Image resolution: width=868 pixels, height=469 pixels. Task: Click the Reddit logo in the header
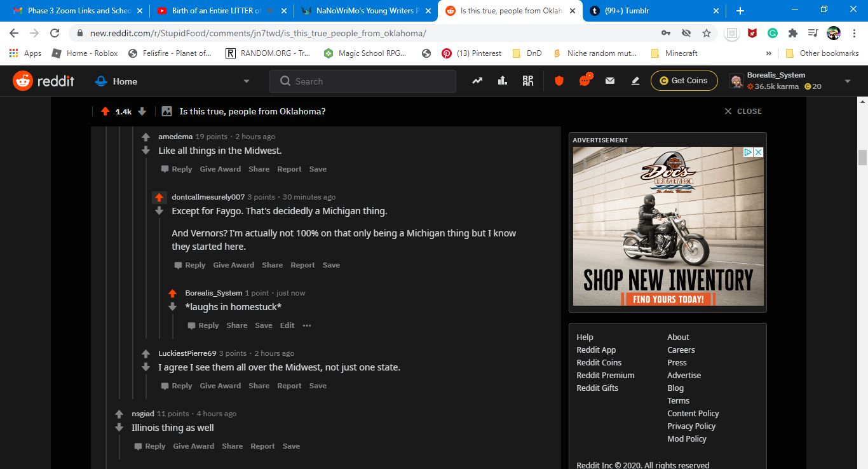[43, 81]
